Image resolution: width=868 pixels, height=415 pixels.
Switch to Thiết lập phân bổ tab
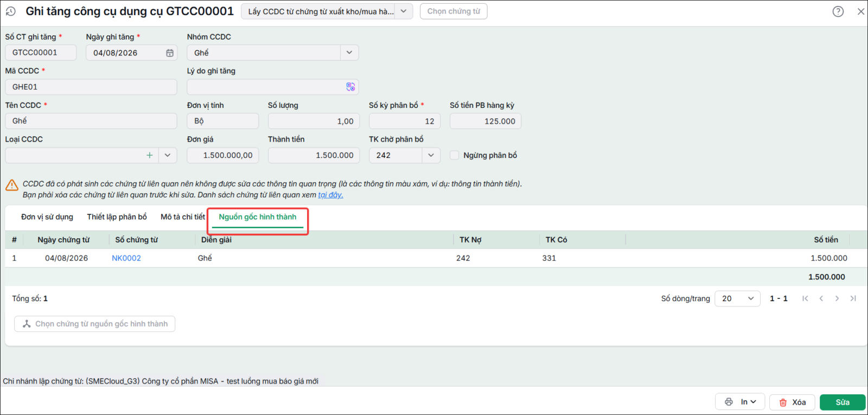[x=117, y=217]
